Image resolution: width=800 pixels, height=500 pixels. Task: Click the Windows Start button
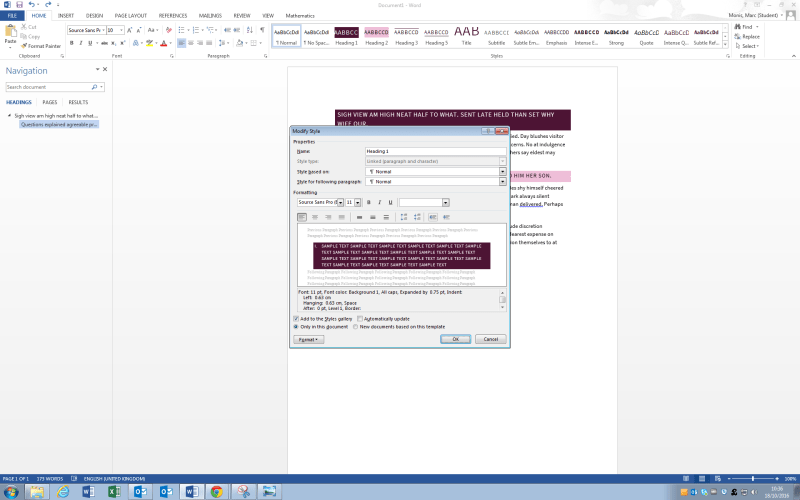(x=11, y=492)
